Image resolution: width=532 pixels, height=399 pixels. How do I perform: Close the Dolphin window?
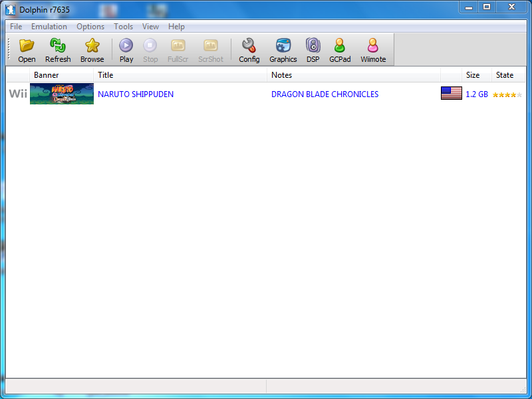click(511, 7)
